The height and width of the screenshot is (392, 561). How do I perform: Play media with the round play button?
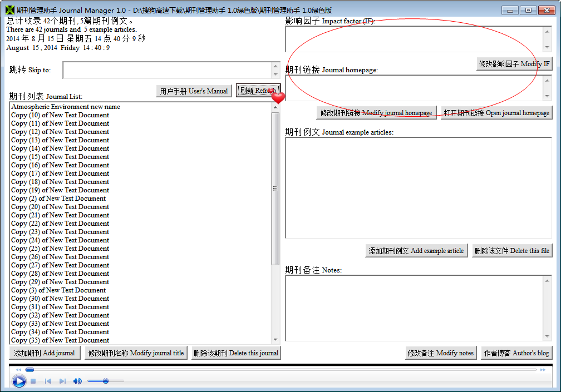tap(19, 381)
